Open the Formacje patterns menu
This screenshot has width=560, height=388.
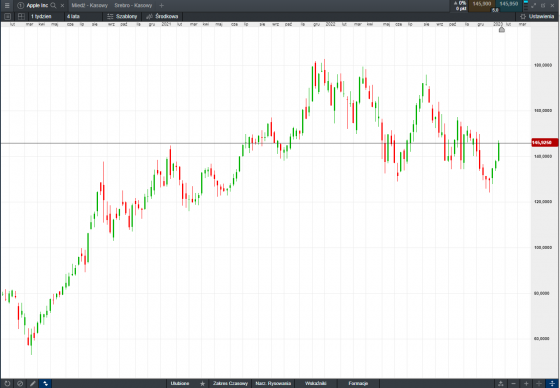(358, 383)
